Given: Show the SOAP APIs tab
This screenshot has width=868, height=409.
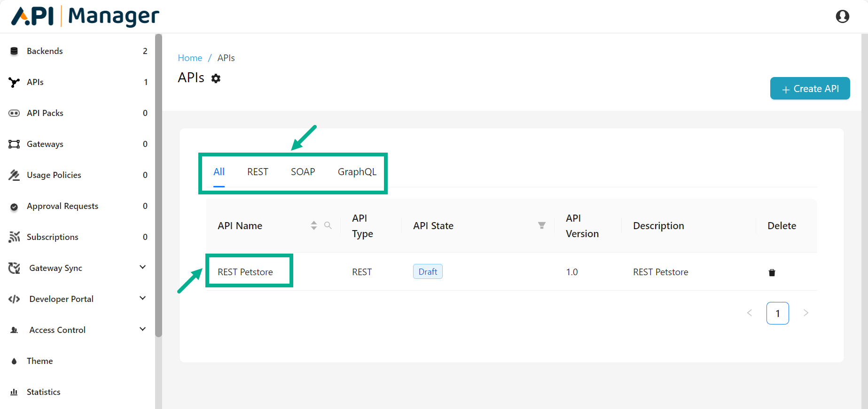Looking at the screenshot, I should pos(303,172).
